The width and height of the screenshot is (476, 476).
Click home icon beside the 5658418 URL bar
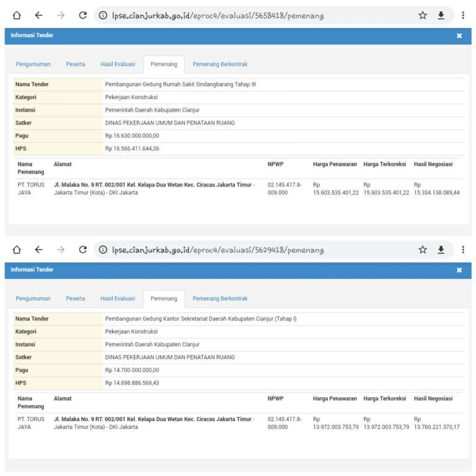pyautogui.click(x=17, y=15)
